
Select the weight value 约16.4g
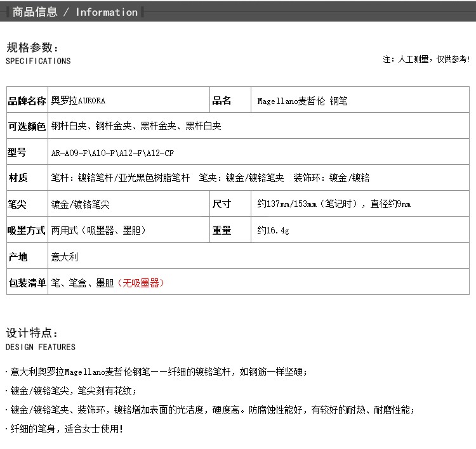point(273,230)
